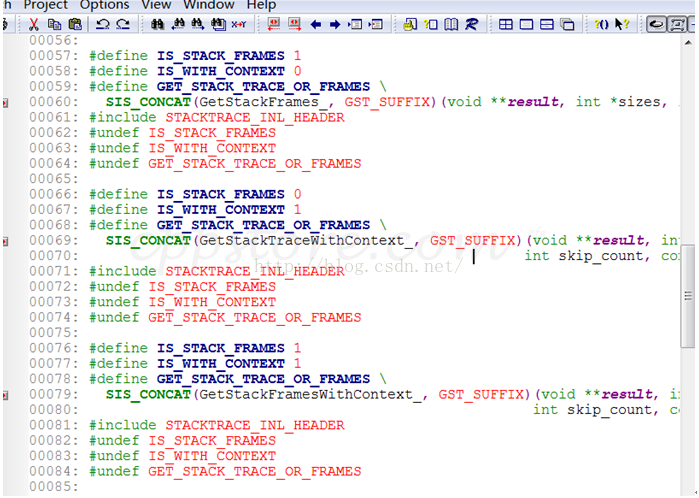Open the View menu
699x498 pixels.
tap(156, 5)
